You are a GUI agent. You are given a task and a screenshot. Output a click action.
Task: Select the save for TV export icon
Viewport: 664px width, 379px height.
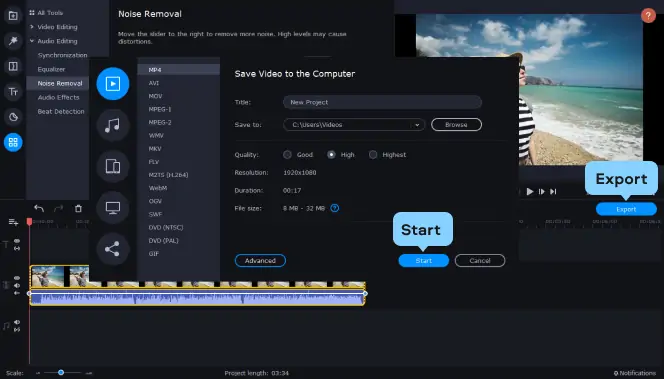[112, 207]
